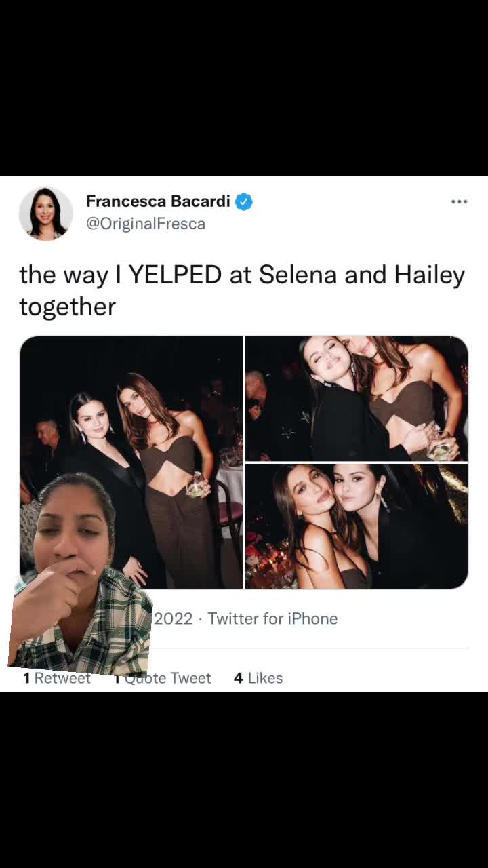The width and height of the screenshot is (488, 868).
Task: Open Francesca Bacardi's profile avatar
Action: pos(45,214)
